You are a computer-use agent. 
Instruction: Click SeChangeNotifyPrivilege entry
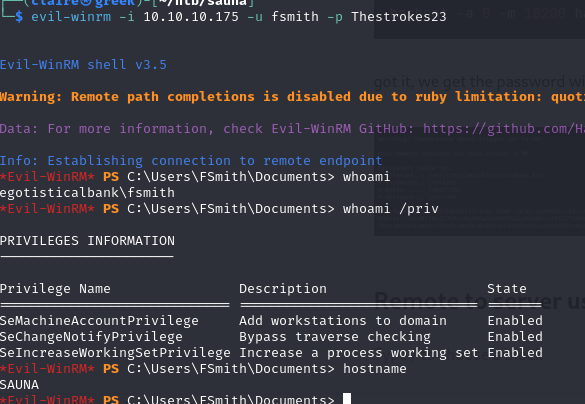(91, 337)
